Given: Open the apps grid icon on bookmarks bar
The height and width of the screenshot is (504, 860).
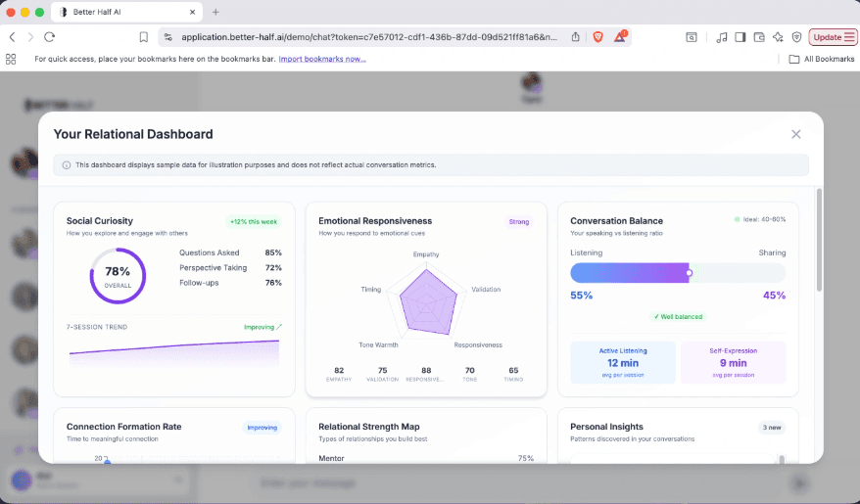Looking at the screenshot, I should [11, 59].
